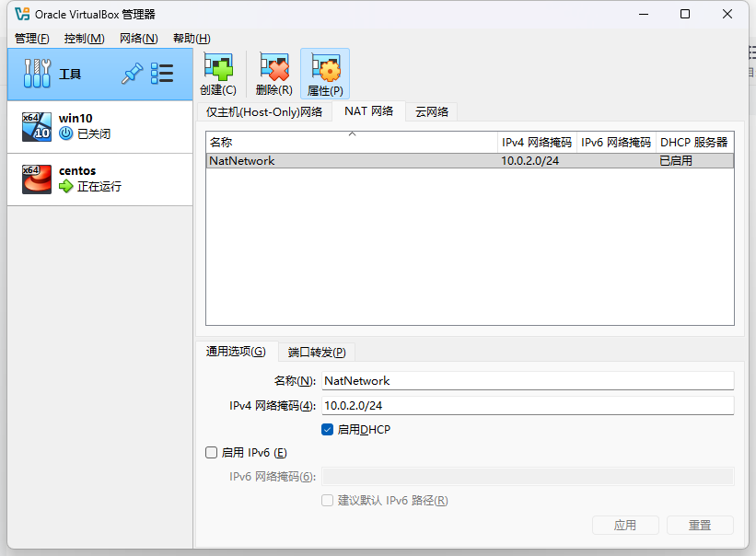Click the IPv6 网络掩码 column header
Screen dimensions: 756x556
pyautogui.click(x=616, y=142)
